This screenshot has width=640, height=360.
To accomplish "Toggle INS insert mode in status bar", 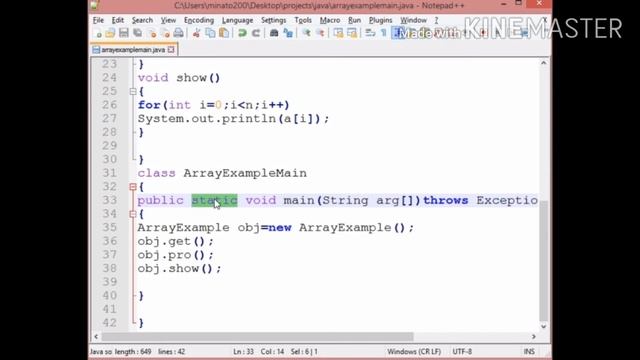I will click(x=529, y=351).
